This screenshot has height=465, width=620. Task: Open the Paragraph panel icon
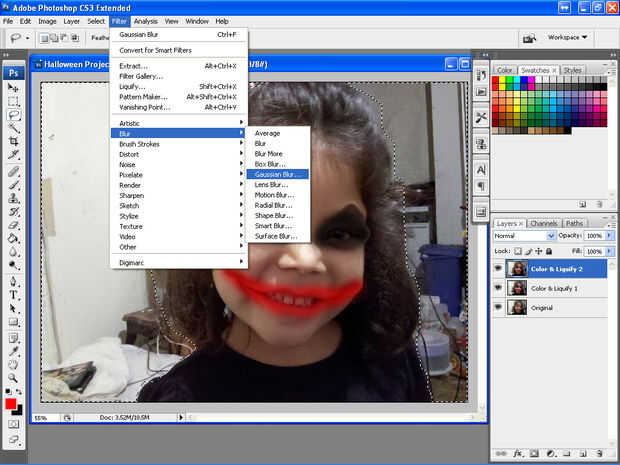pos(481,186)
